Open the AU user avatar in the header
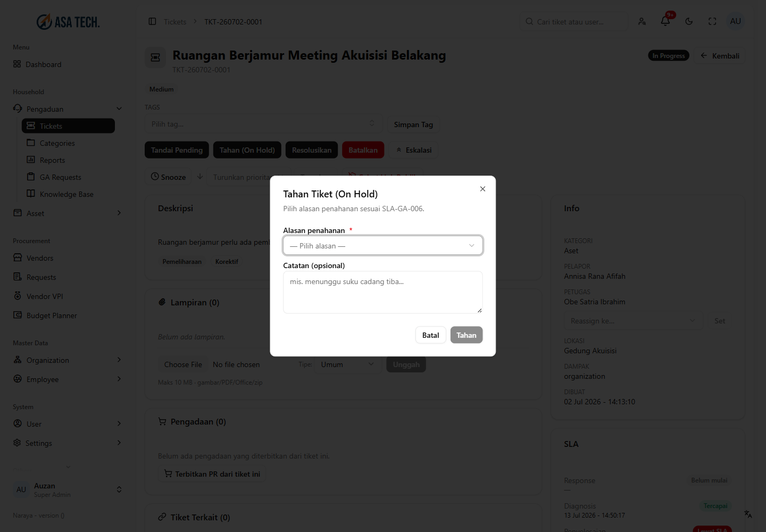Viewport: 766px width, 532px height. (x=736, y=21)
